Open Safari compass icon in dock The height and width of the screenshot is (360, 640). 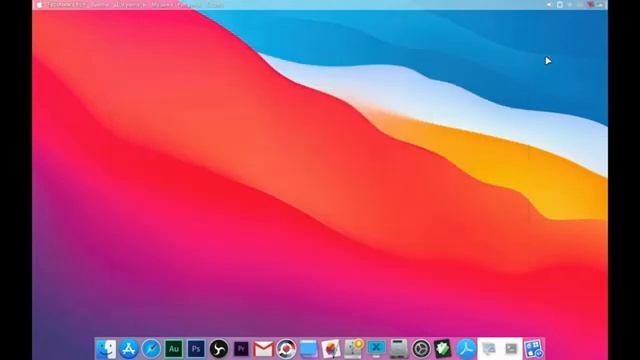151,349
